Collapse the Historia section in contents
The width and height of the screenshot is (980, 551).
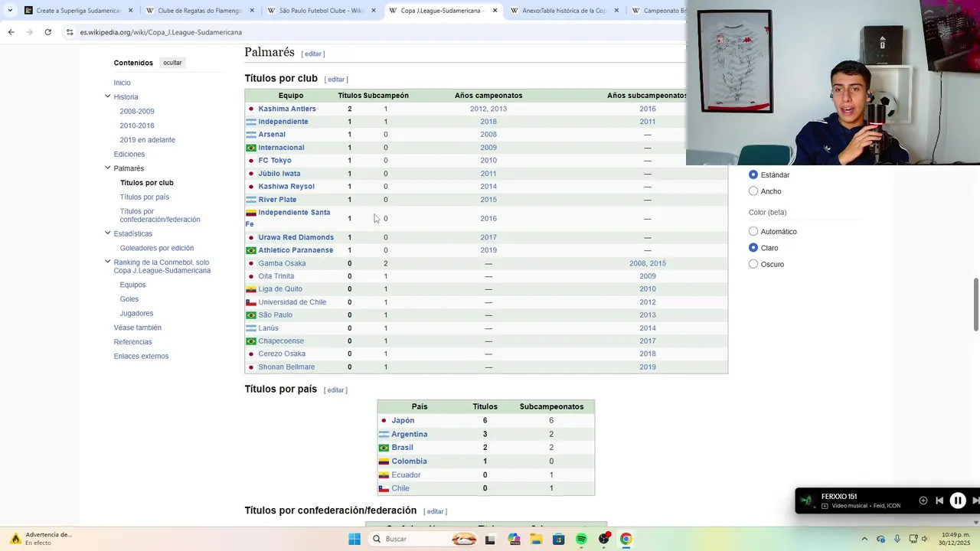107,96
